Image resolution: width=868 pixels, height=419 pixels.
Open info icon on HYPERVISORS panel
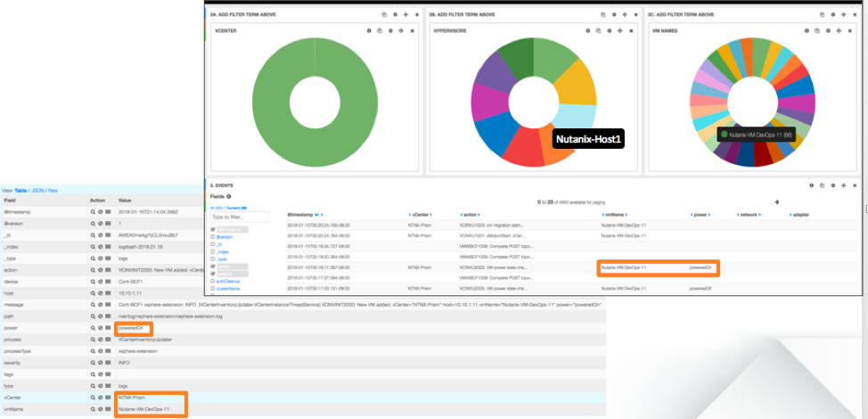(x=588, y=31)
